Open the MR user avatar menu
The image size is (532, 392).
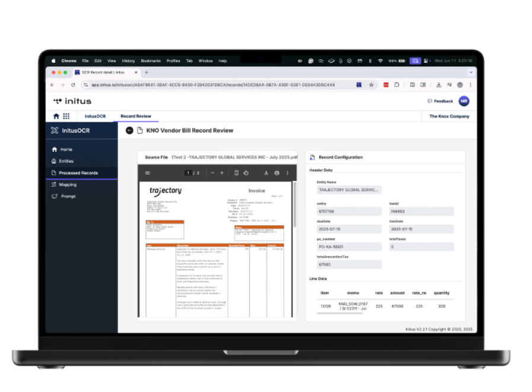(x=464, y=101)
